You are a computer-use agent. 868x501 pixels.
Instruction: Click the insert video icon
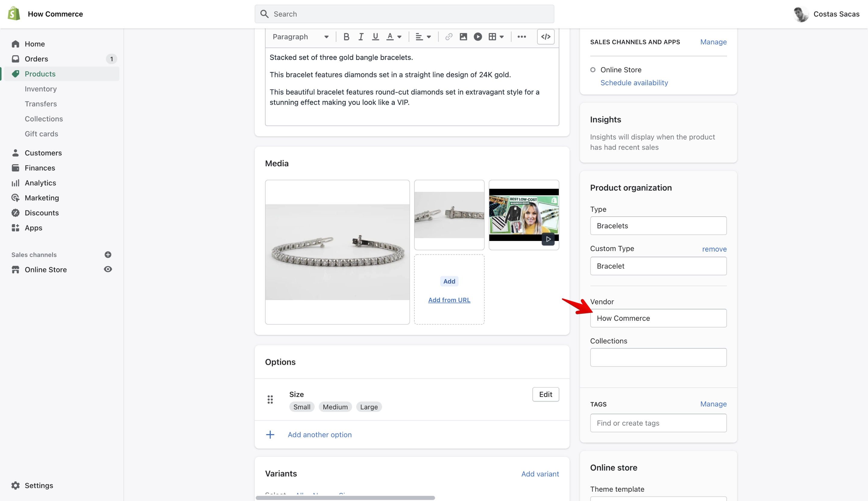point(478,37)
